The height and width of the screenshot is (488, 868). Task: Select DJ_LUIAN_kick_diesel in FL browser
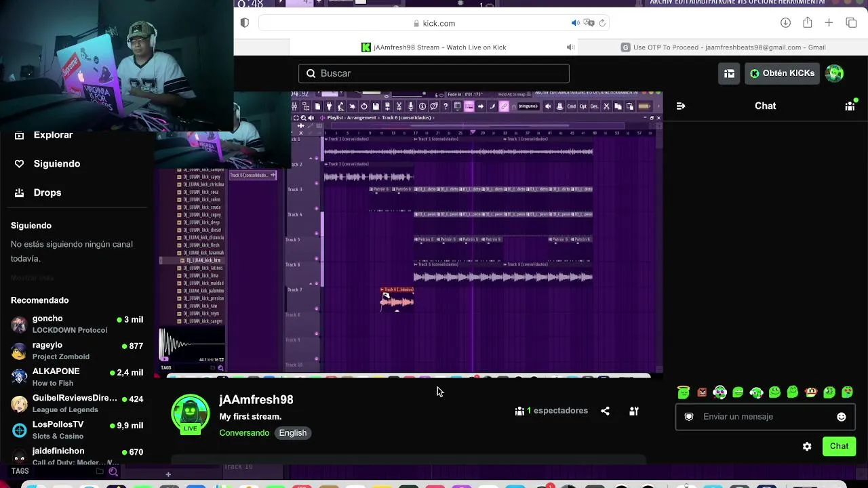point(201,230)
